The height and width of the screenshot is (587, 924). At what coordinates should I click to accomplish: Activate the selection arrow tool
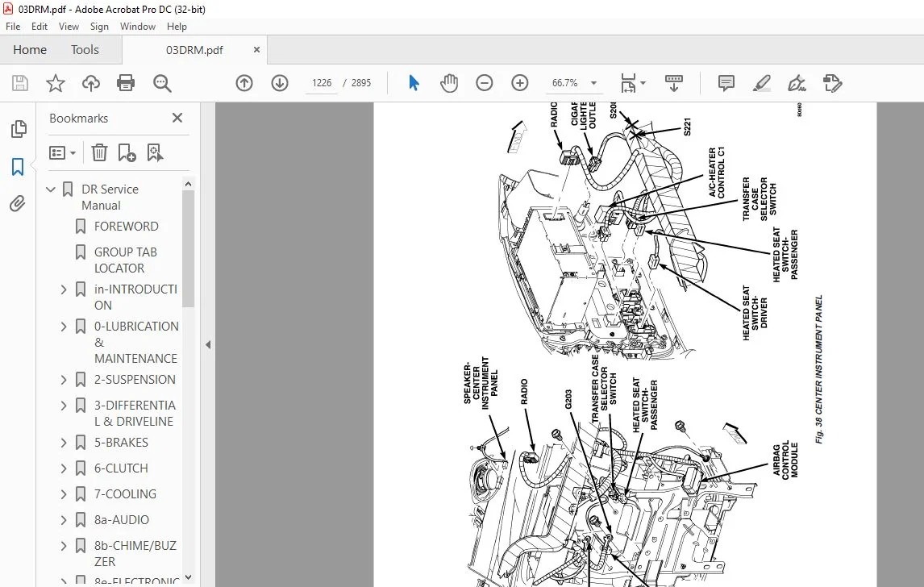pos(414,83)
